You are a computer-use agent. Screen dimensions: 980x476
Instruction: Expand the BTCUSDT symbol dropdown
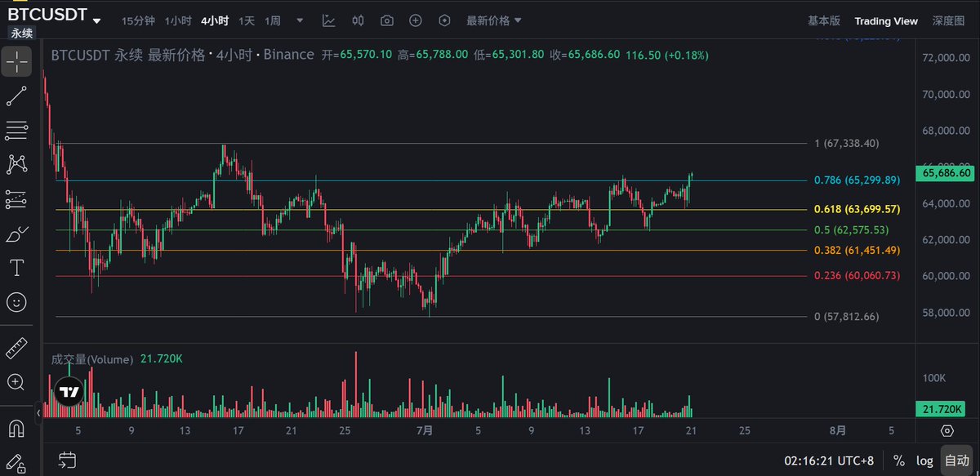pyautogui.click(x=97, y=20)
